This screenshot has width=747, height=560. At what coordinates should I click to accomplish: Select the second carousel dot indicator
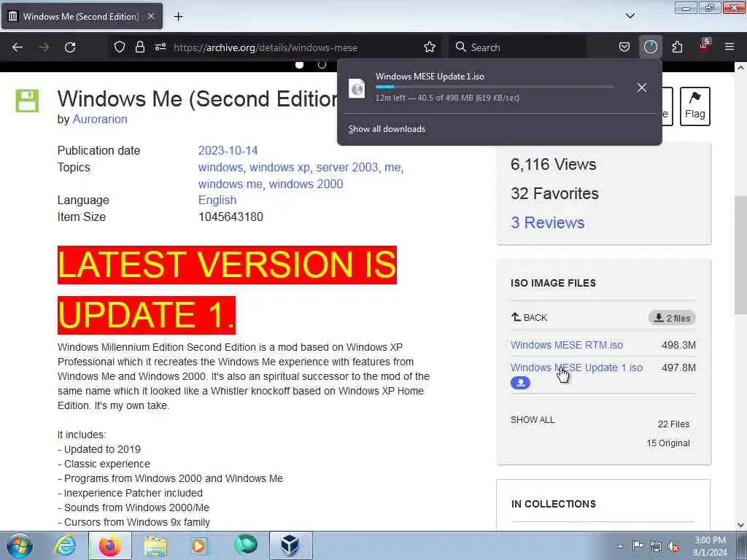point(322,64)
